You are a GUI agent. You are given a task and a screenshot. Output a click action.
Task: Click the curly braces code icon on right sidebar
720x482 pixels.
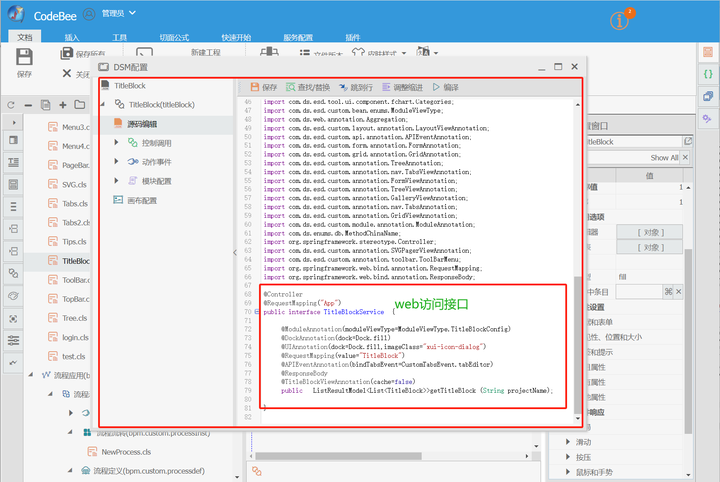tap(708, 74)
